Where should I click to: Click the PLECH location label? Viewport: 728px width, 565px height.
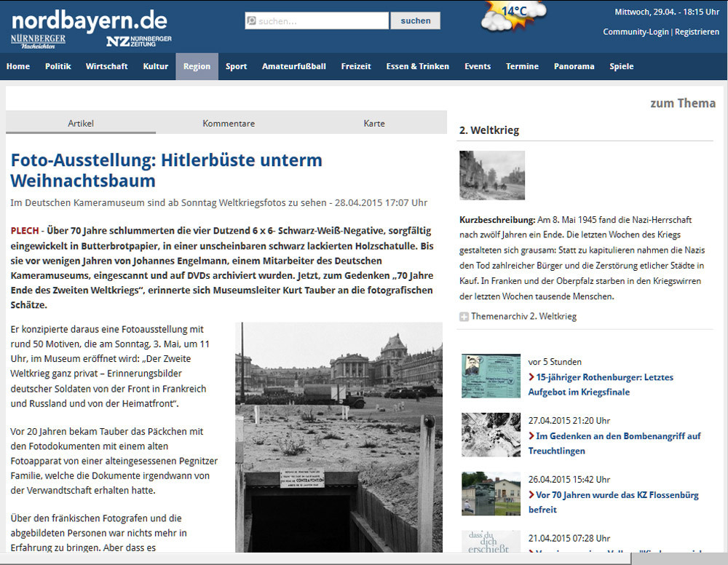25,231
